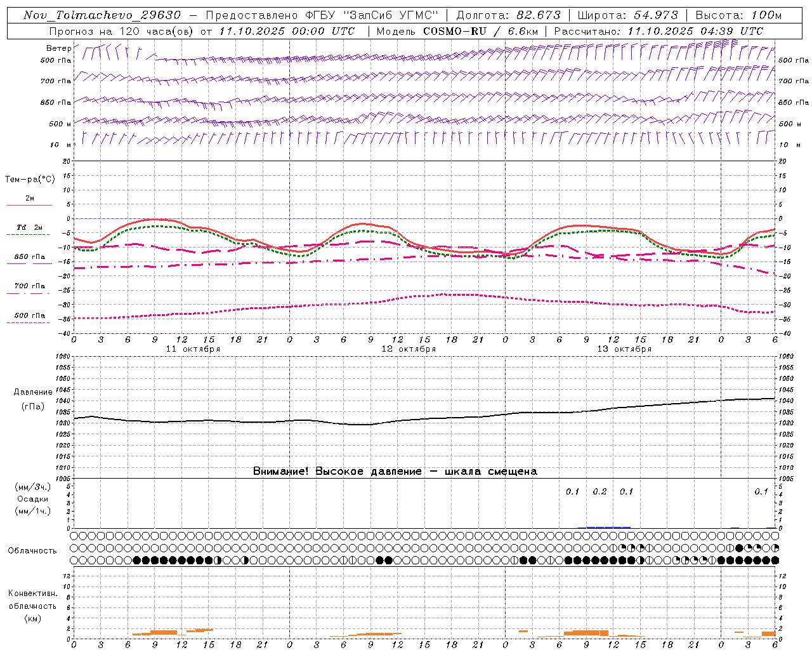The image size is (812, 650).
Task: Click the date label 11 октября
Action: click(193, 349)
